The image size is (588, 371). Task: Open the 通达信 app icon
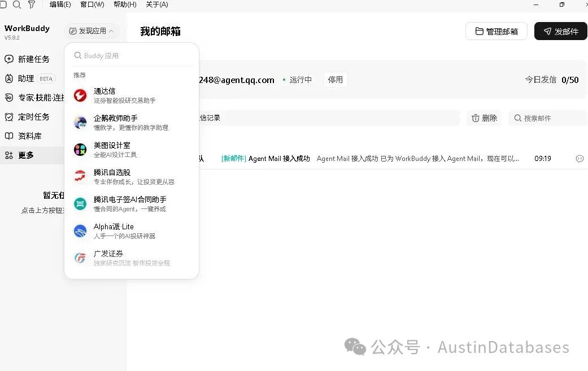(x=80, y=95)
